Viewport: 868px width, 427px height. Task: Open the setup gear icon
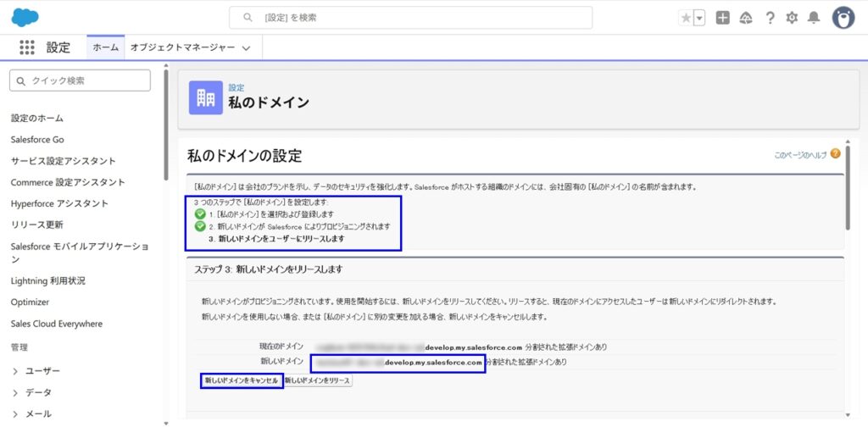pyautogui.click(x=792, y=18)
